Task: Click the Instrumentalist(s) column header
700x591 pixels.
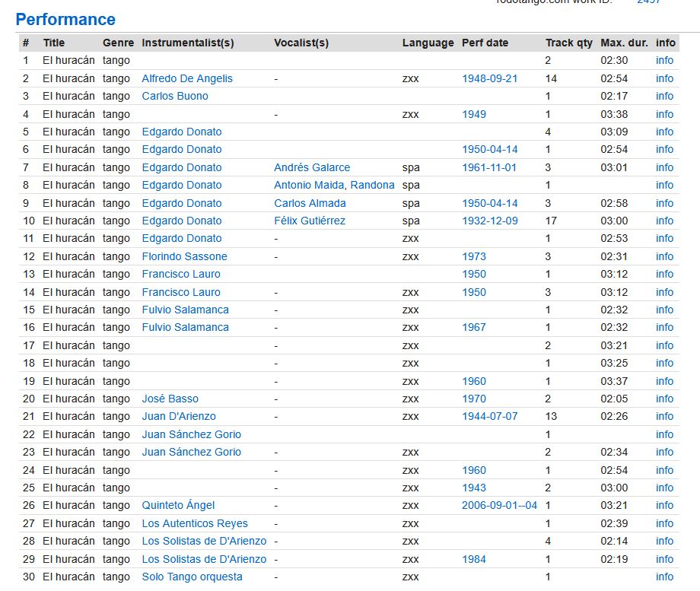Action: [x=188, y=43]
